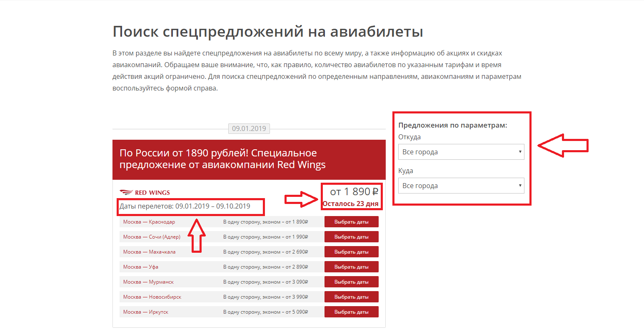The image size is (644, 332).
Task: Click the page title 'Поиск спецпредложений на авиабилеты'
Action: click(x=268, y=32)
